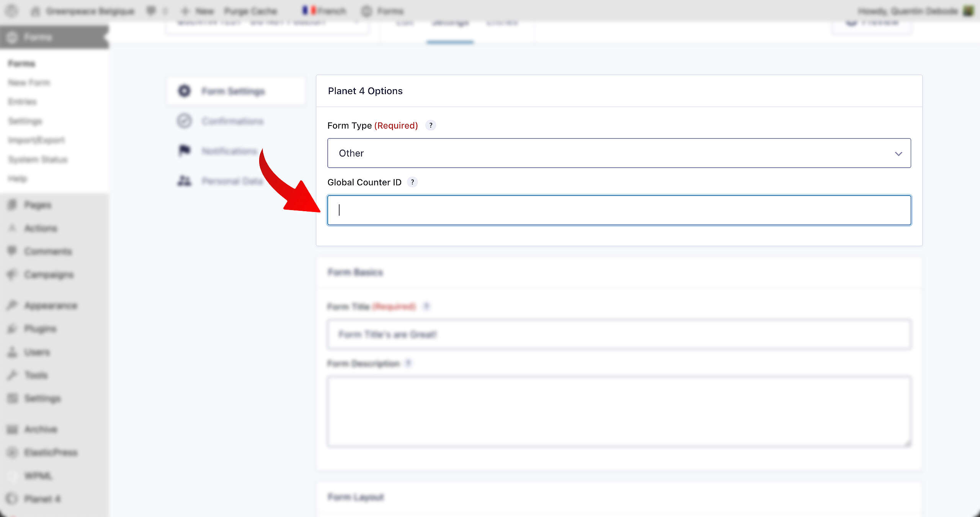The width and height of the screenshot is (980, 517).
Task: Open the Form Type dropdown showing Other
Action: [619, 153]
